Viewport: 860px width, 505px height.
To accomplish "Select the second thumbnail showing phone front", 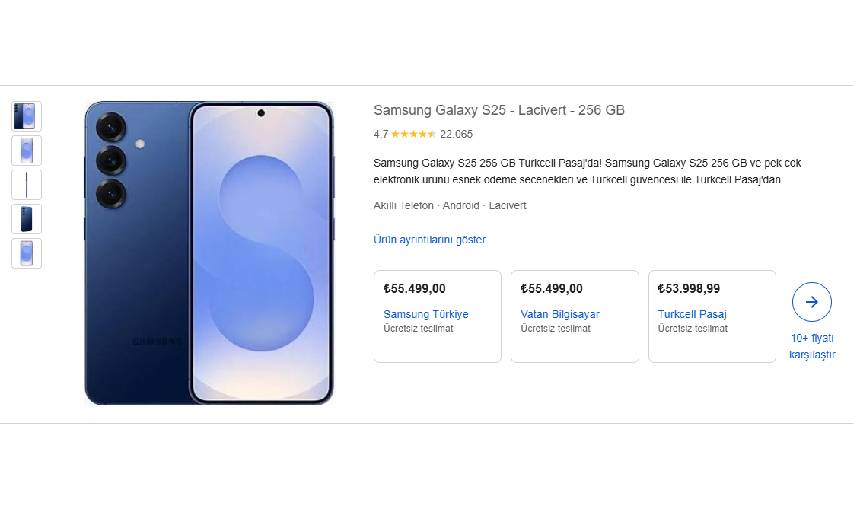I will click(x=26, y=150).
